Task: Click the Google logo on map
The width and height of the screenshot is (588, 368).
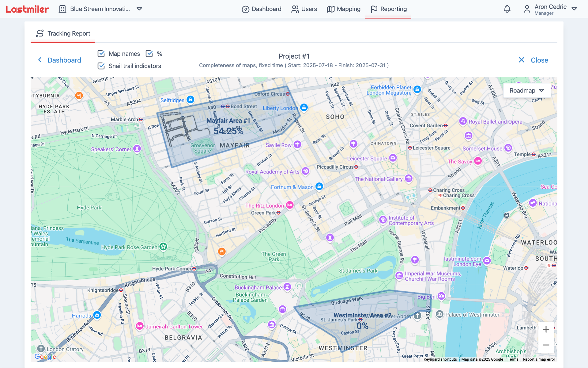Action: pyautogui.click(x=45, y=356)
